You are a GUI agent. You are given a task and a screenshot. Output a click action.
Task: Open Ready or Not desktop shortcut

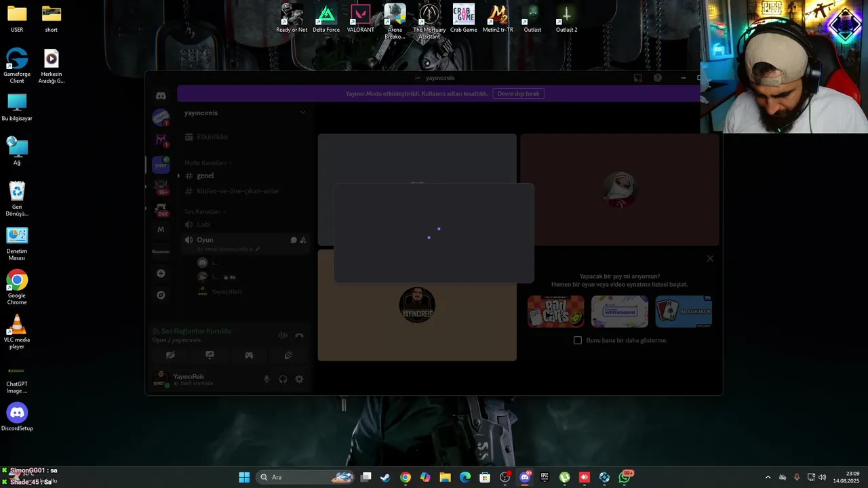[292, 19]
